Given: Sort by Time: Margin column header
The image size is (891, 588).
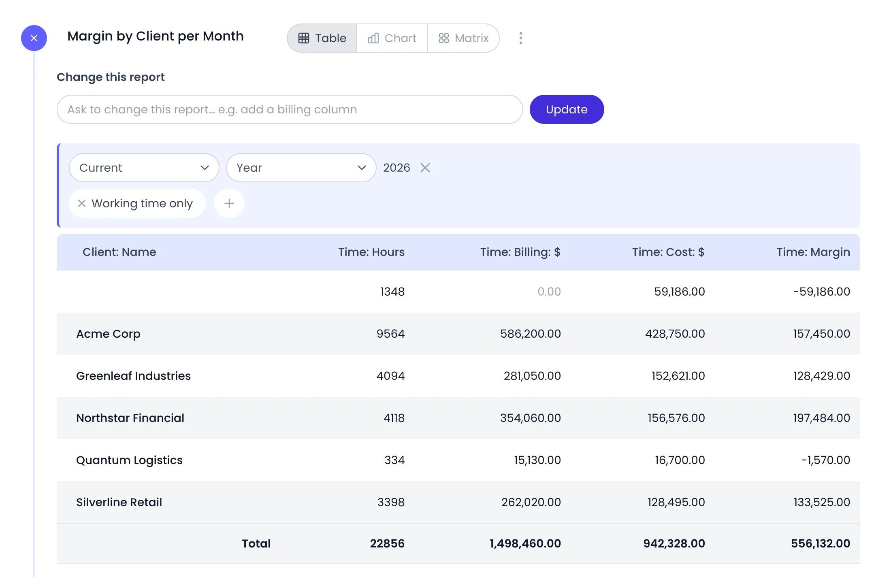Looking at the screenshot, I should (813, 252).
